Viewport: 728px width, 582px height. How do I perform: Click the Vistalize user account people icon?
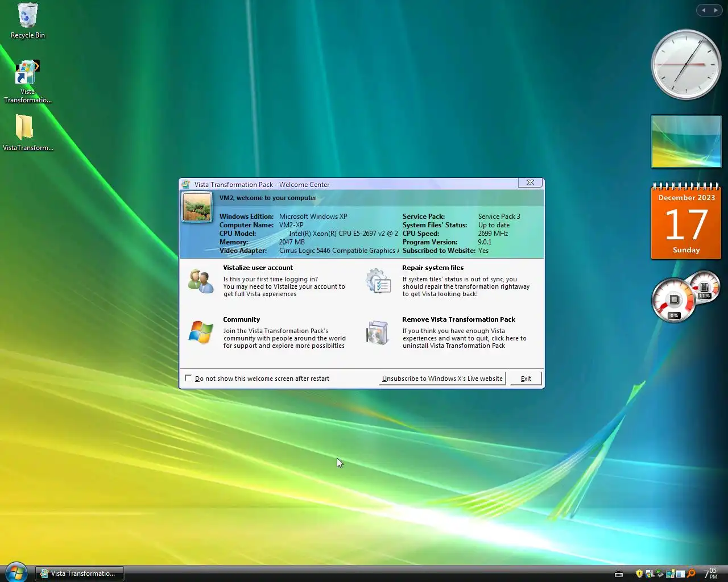pyautogui.click(x=201, y=281)
